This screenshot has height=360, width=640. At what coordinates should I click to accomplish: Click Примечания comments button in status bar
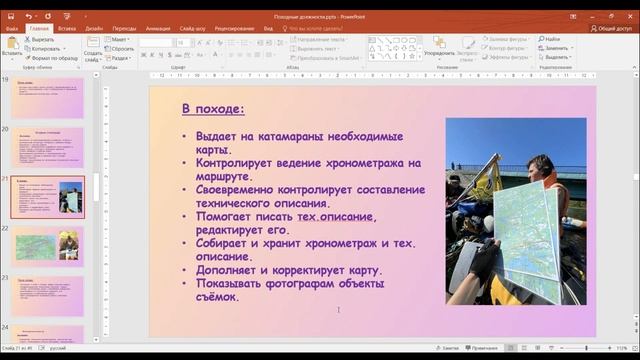[482, 348]
